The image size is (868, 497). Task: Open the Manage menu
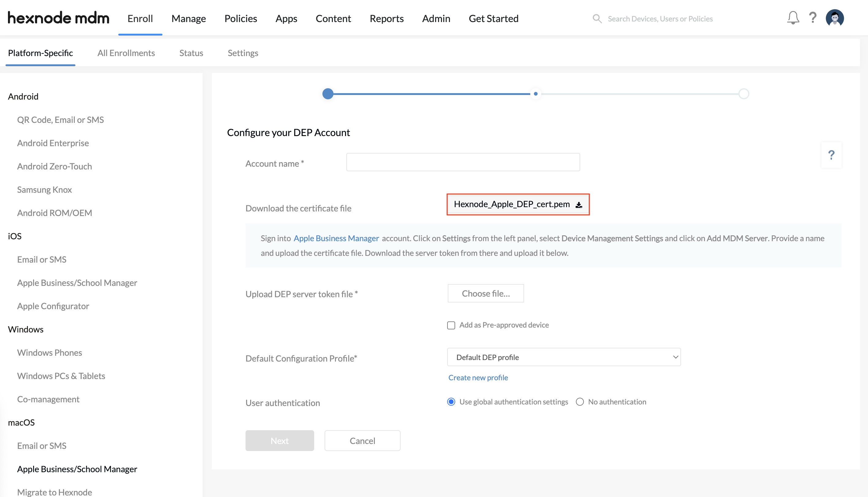tap(188, 18)
